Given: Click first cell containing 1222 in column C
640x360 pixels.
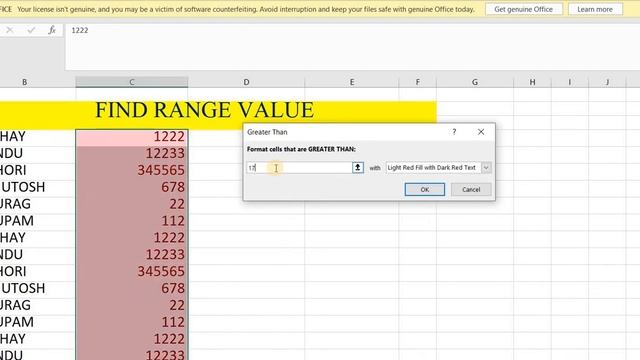Looking at the screenshot, I should 131,137.
